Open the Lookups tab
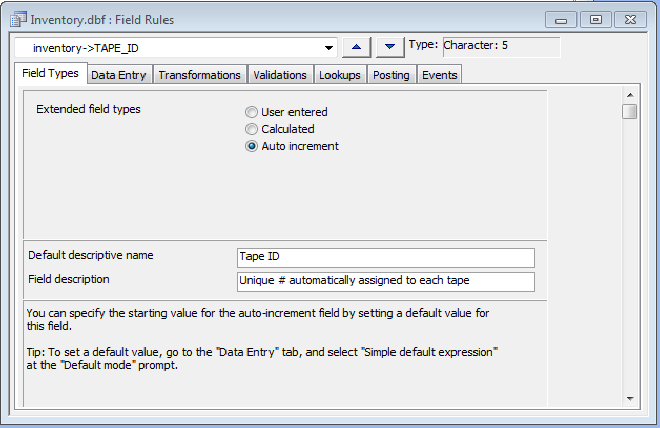This screenshot has width=660, height=428. pyautogui.click(x=340, y=75)
